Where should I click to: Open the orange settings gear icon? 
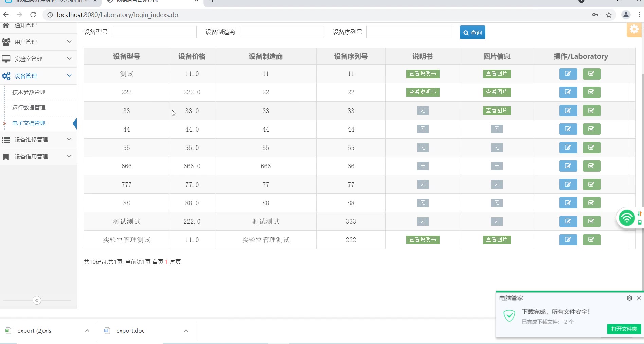(x=634, y=30)
